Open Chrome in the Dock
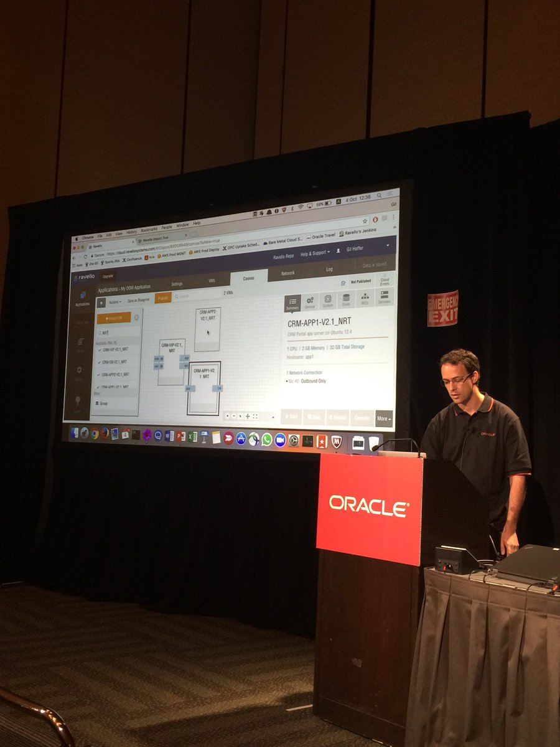 [x=95, y=434]
